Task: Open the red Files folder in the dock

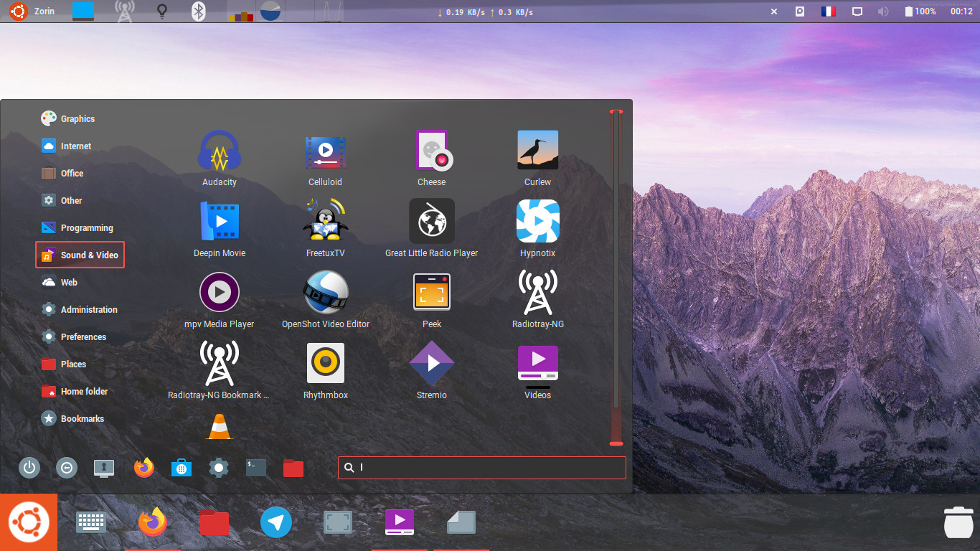Action: (215, 522)
